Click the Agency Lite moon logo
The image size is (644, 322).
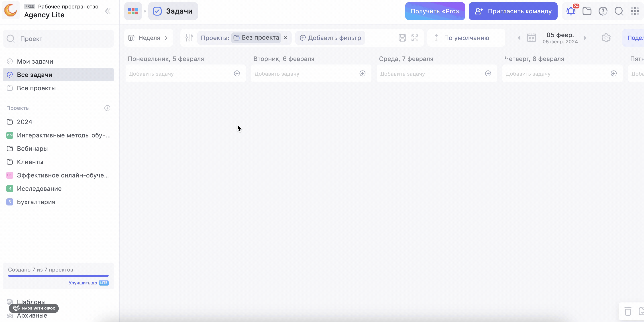(x=11, y=11)
